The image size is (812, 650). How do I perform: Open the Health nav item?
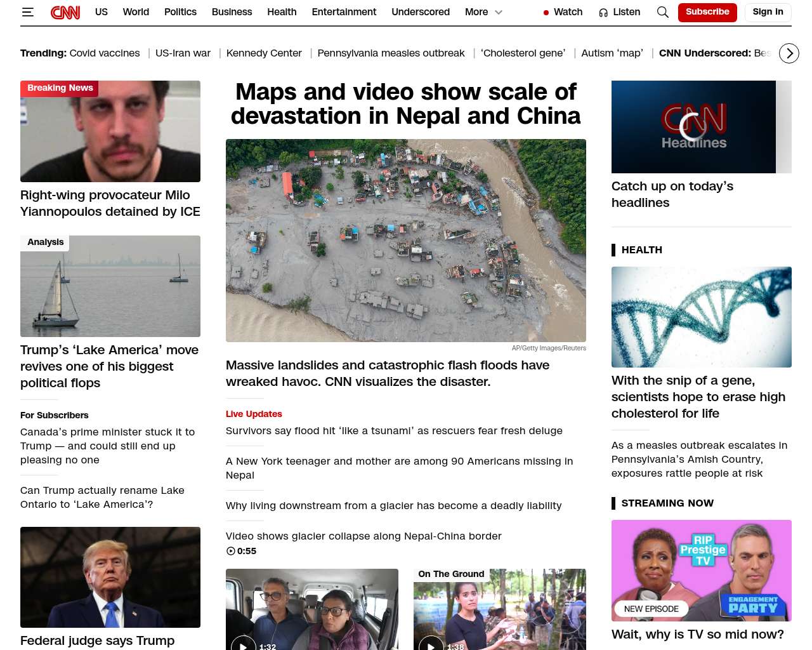coord(282,12)
